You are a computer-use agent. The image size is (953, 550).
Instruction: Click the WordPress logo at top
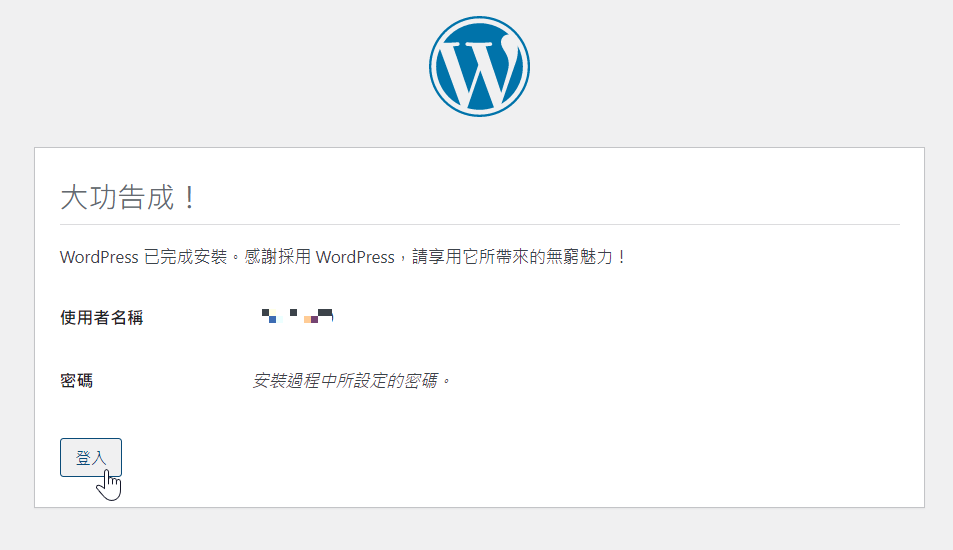(x=479, y=66)
